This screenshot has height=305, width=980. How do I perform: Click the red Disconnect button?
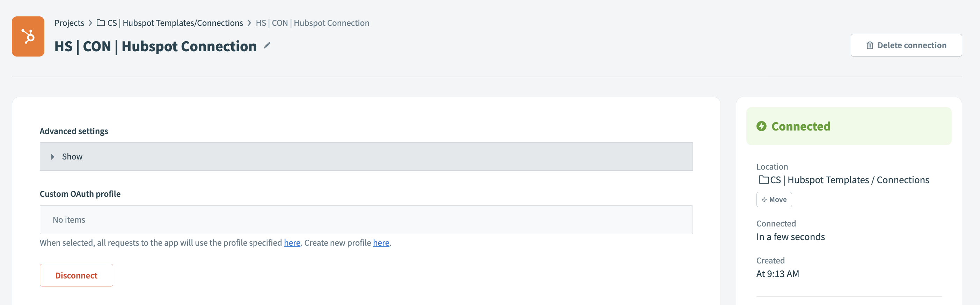pos(76,275)
